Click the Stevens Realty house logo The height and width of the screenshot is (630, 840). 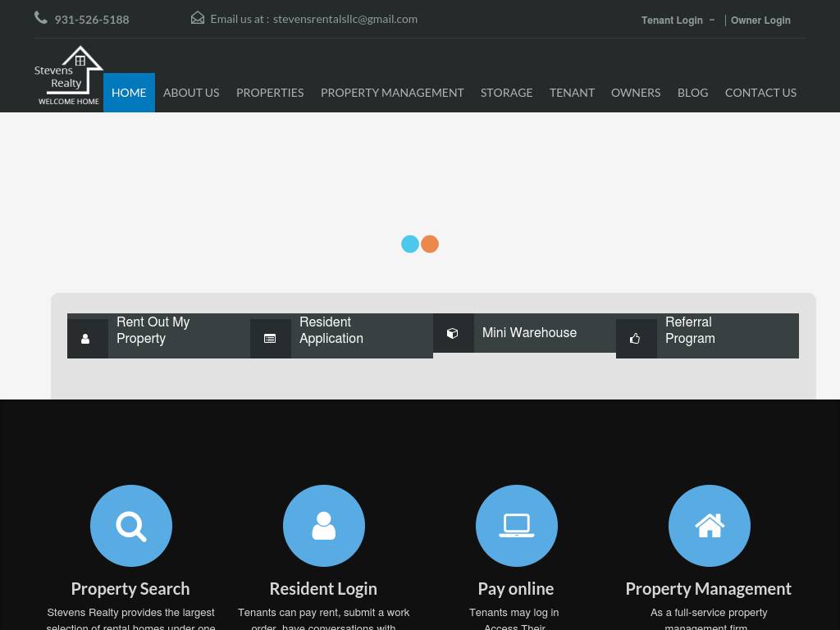(x=69, y=76)
